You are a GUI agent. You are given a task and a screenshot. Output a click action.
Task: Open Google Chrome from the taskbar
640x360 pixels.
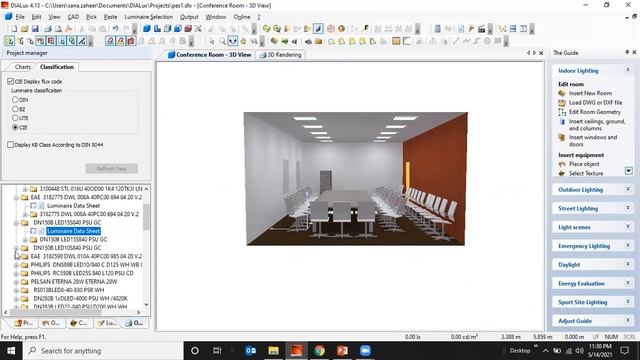coord(320,351)
